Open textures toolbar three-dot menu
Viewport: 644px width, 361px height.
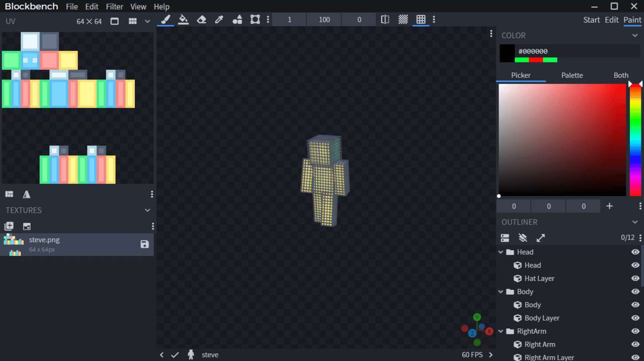[153, 226]
